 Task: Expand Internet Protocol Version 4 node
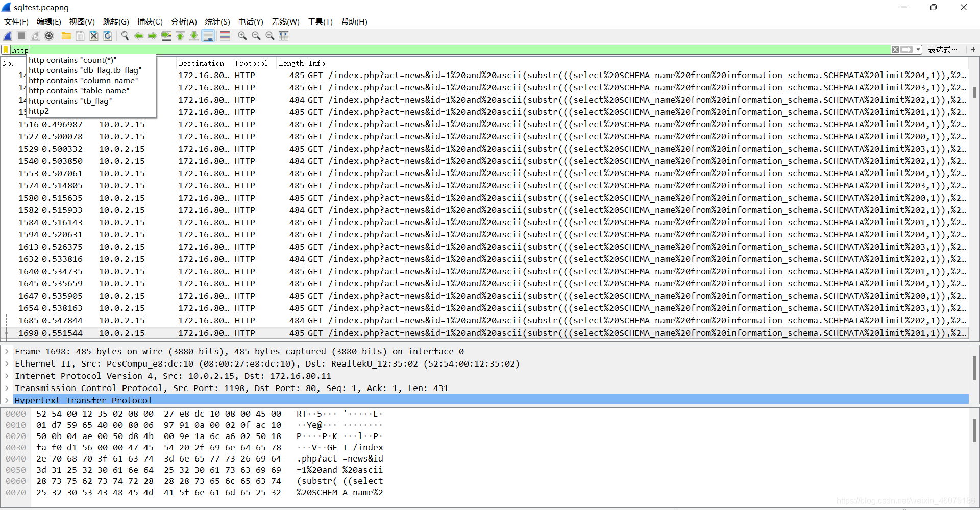pos(7,376)
